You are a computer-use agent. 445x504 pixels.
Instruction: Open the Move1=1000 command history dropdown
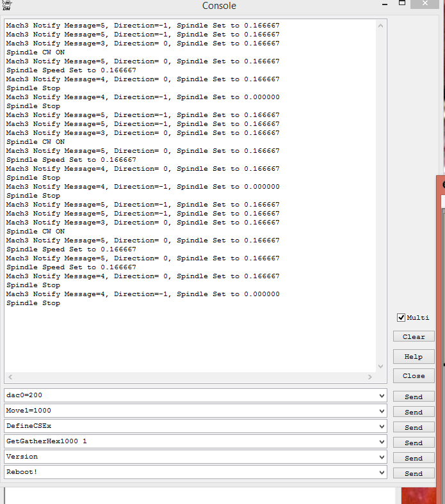[x=382, y=411]
